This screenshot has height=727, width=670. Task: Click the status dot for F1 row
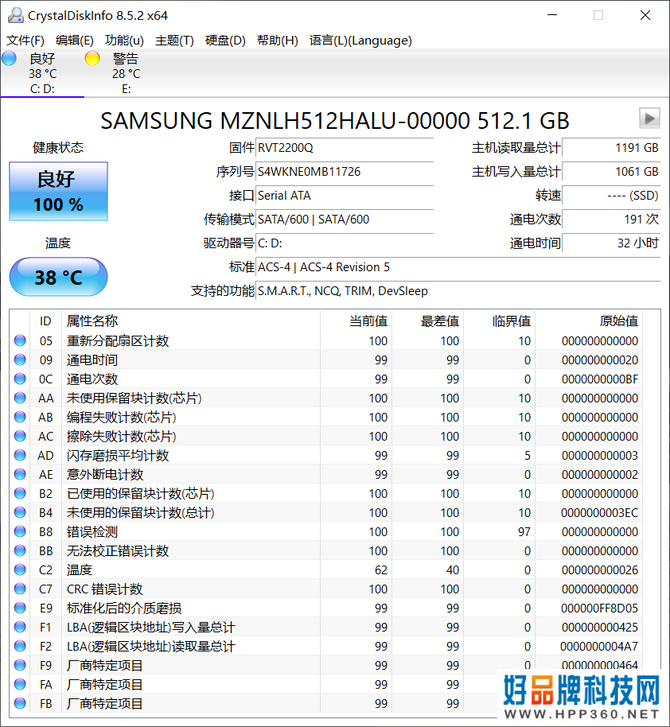tap(20, 627)
